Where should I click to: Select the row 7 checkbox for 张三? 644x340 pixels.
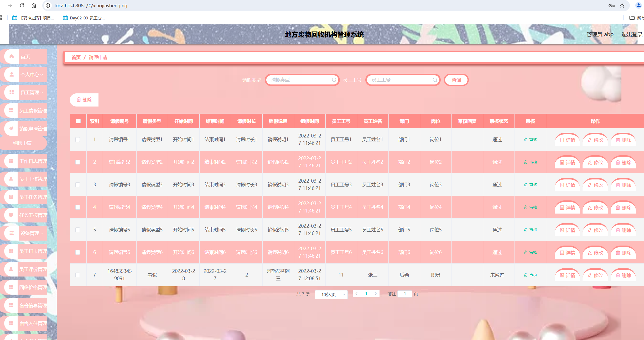click(78, 275)
